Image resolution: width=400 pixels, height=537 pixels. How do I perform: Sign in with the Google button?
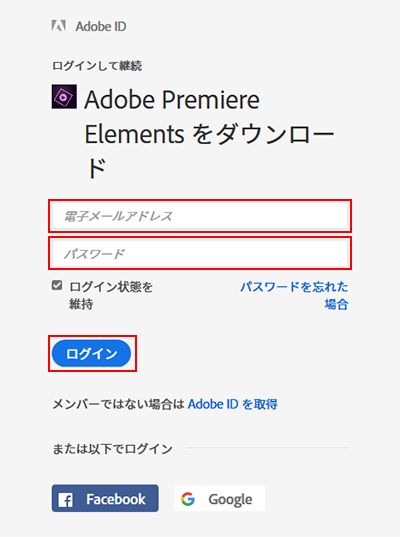220,499
